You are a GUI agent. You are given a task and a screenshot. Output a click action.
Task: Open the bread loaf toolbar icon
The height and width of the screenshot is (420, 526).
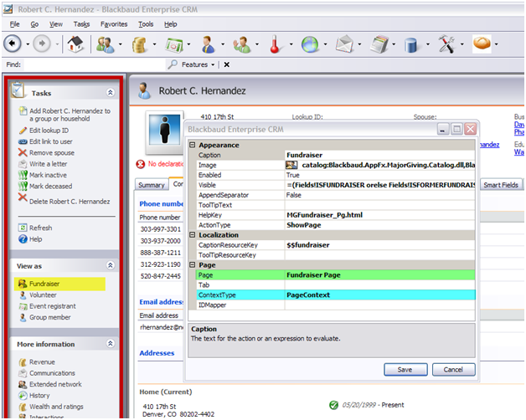coord(482,44)
